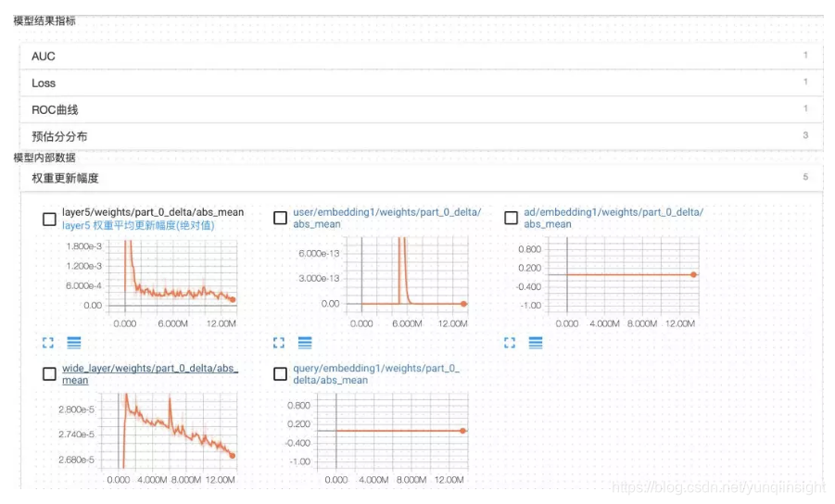Click the count 3 beside 预估分分布
The height and width of the screenshot is (504, 835).
tap(805, 135)
